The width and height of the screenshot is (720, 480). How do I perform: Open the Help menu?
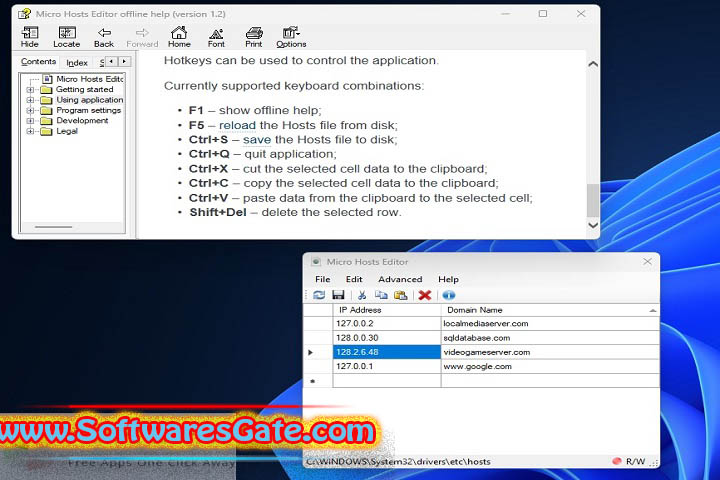pyautogui.click(x=448, y=279)
